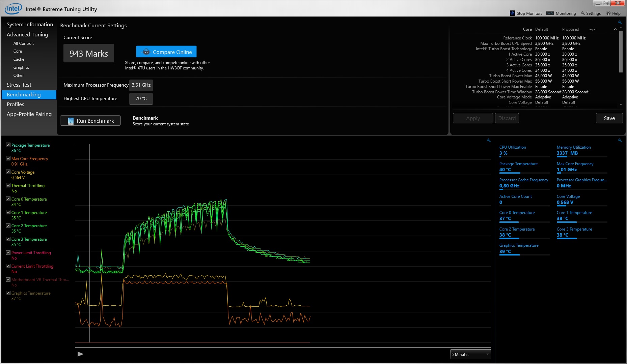
Task: Click the Run Benchmark flask icon
Action: click(71, 121)
